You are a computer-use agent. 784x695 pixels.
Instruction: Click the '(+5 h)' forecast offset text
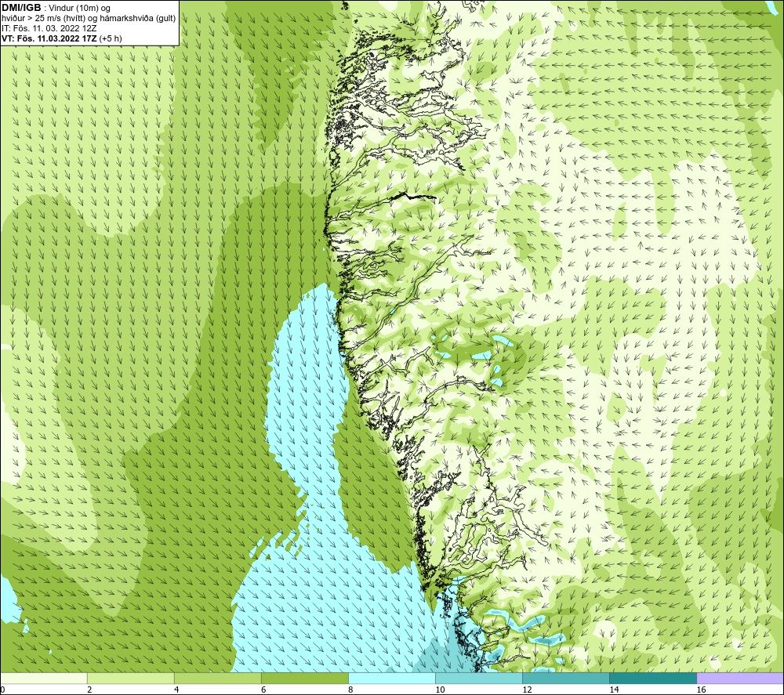[x=111, y=38]
